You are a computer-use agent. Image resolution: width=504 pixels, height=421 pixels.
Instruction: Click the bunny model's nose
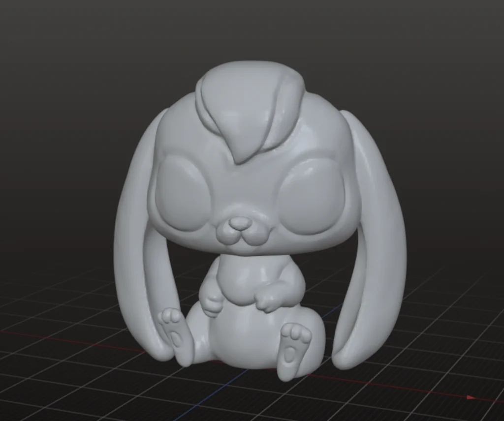click(239, 224)
